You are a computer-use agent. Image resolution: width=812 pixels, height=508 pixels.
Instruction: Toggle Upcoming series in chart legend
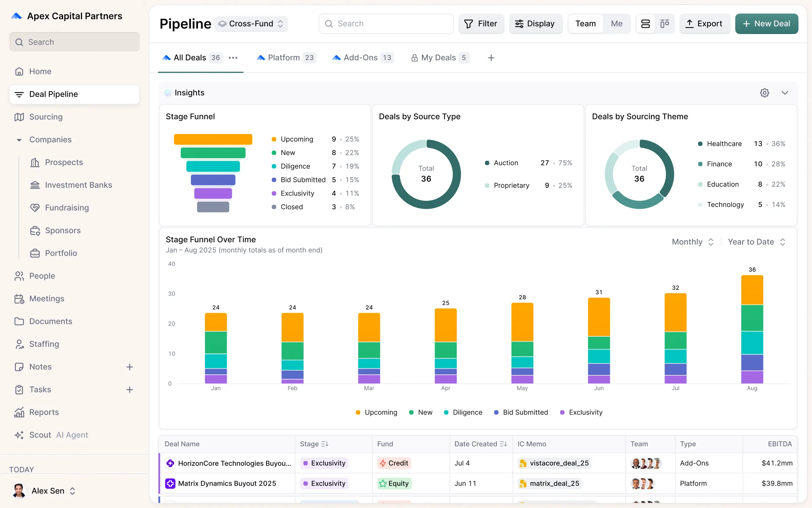coord(376,412)
